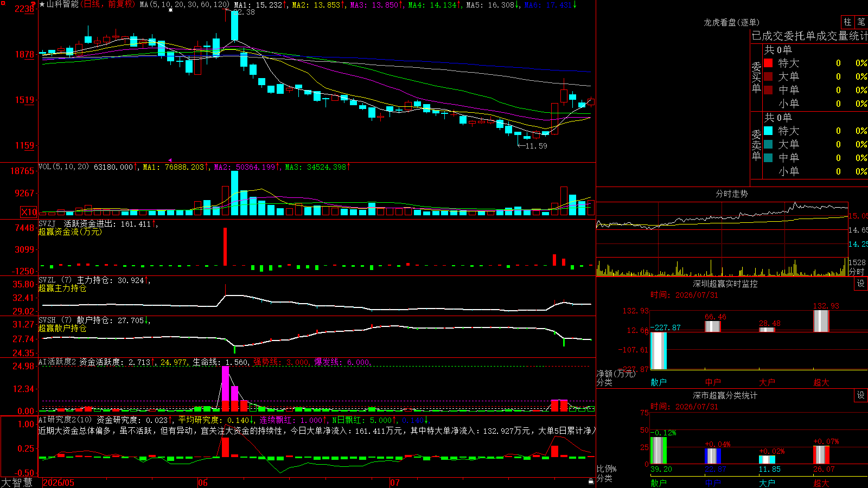Click the 分时走势 panel title

(731, 194)
